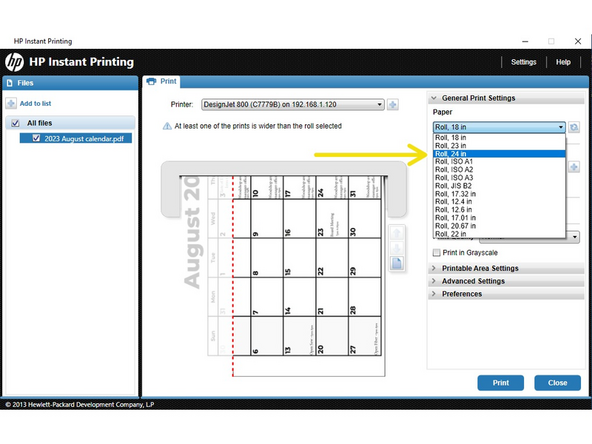The height and width of the screenshot is (444, 592).
Task: Select Roll, 17.32 in option
Action: tap(499, 194)
